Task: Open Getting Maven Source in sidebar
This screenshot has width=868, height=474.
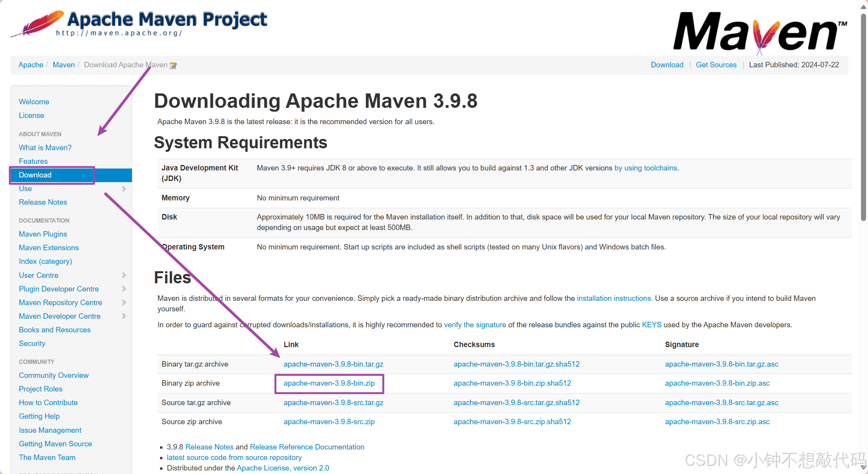Action: (x=55, y=444)
